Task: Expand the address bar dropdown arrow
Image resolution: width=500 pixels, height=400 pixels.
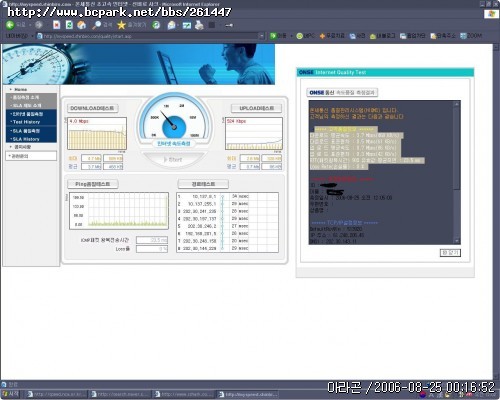Action: click(262, 36)
